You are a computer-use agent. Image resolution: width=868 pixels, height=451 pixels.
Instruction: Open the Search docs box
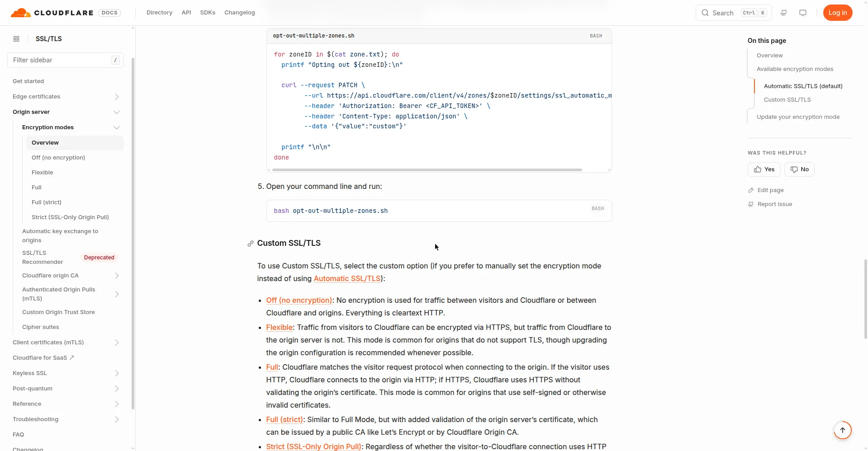(x=733, y=13)
